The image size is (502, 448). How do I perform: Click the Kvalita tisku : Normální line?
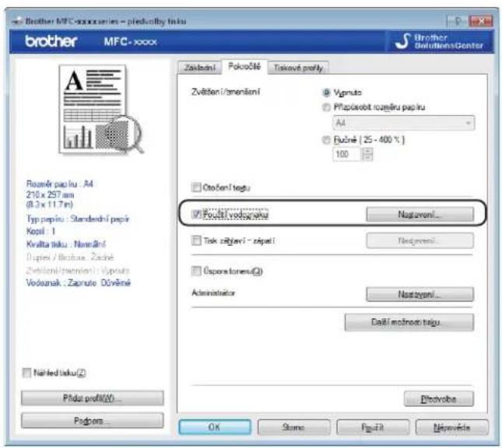pos(66,244)
